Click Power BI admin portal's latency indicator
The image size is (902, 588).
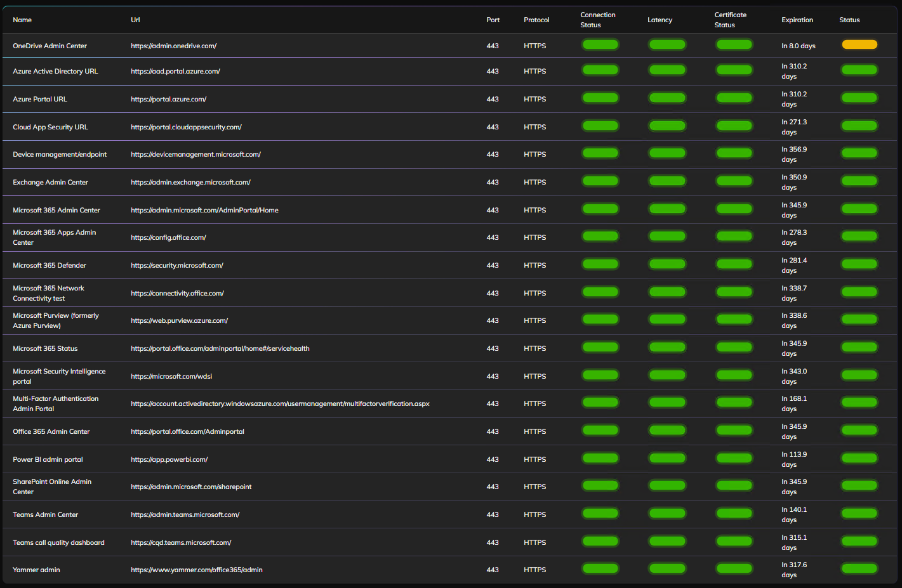(667, 458)
